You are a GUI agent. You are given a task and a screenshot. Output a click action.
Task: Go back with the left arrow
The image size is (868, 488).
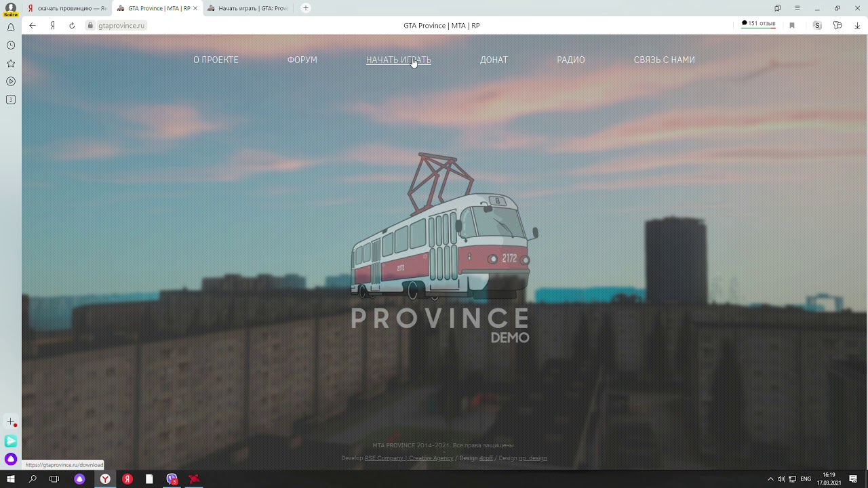tap(32, 25)
